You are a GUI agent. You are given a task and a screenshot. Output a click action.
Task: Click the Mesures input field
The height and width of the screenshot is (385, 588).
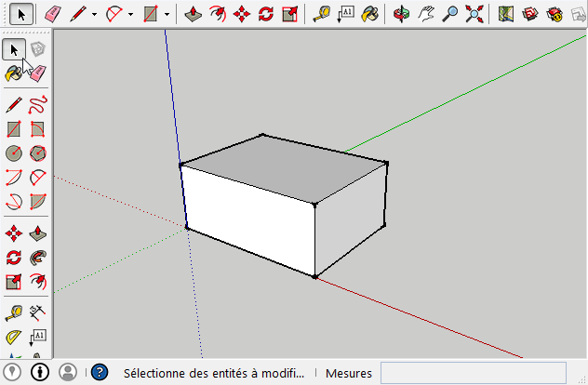point(473,373)
